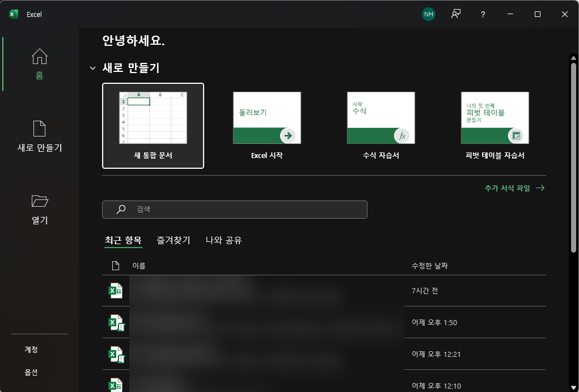This screenshot has height=392, width=579.
Task: Open Help via the question mark icon
Action: pos(483,14)
